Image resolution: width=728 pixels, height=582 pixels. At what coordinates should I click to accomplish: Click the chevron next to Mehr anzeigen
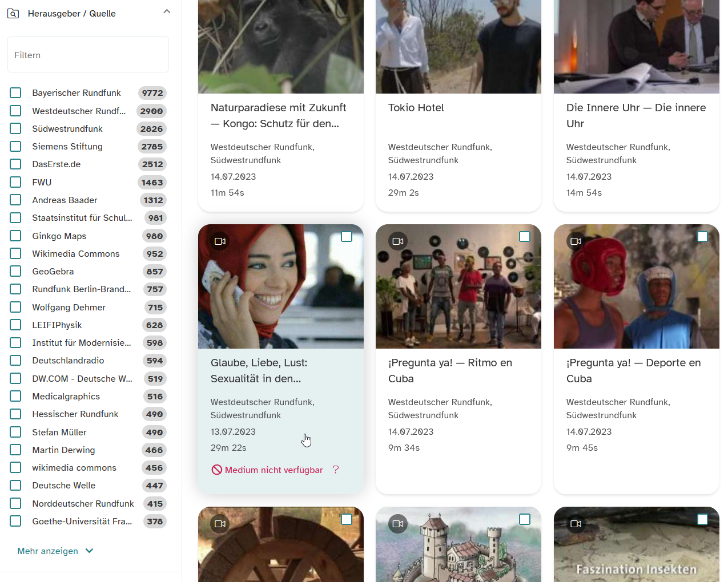(x=89, y=551)
